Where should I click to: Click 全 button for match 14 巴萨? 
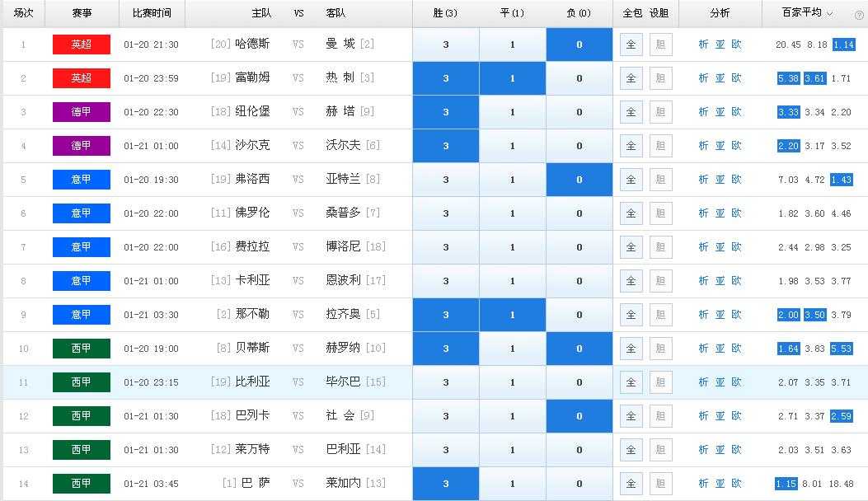[631, 484]
